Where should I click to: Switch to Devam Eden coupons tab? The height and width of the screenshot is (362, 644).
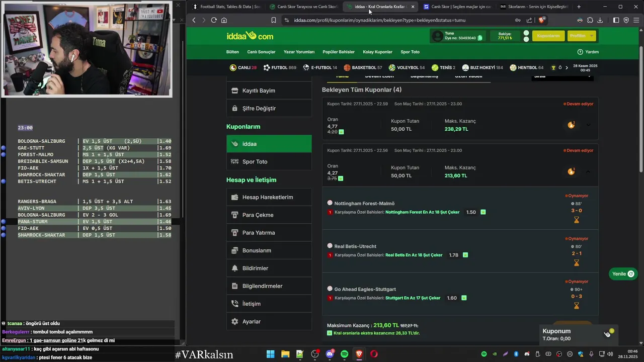pyautogui.click(x=379, y=76)
